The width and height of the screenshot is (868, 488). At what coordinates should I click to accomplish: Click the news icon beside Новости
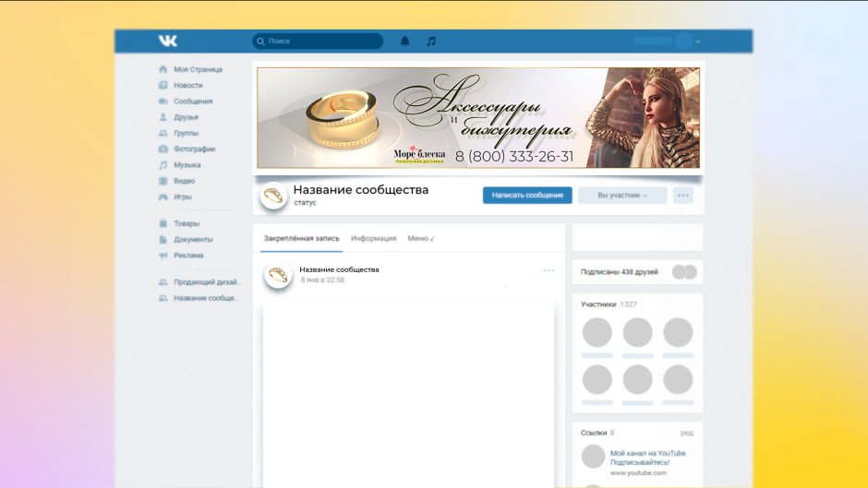click(163, 85)
